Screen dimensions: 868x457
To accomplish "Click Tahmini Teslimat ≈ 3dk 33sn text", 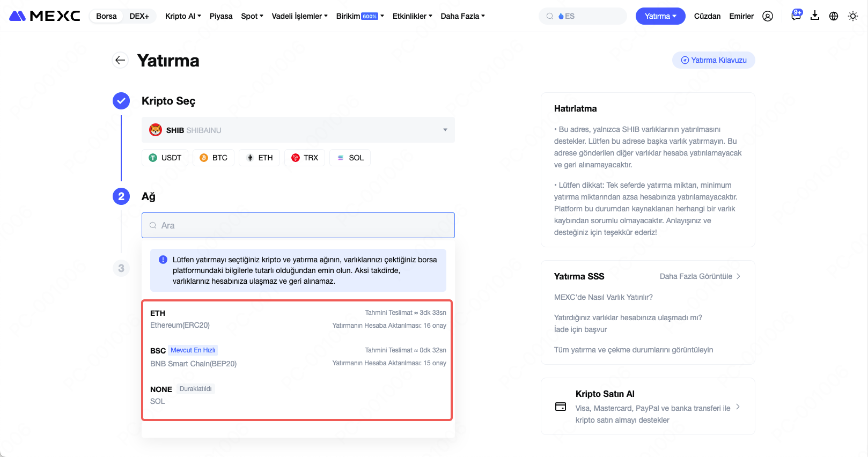I will pyautogui.click(x=406, y=313).
